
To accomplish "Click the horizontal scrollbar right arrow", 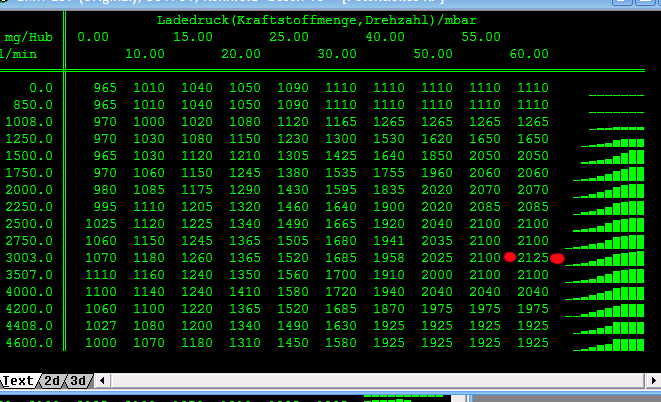I will (652, 381).
